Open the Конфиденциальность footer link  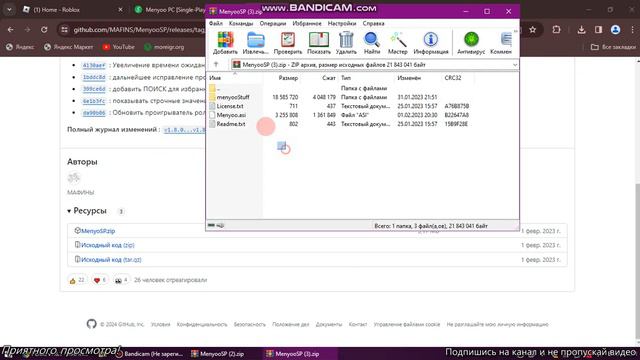pos(202,324)
